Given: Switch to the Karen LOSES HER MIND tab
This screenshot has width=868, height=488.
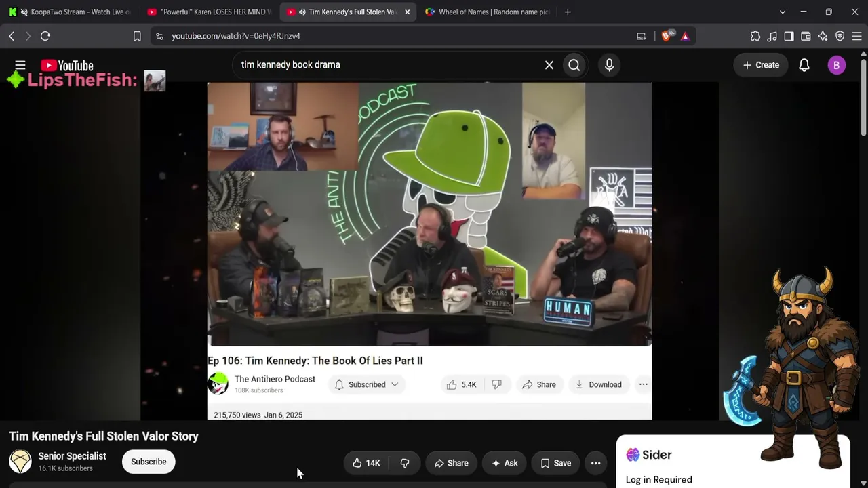Looking at the screenshot, I should click(x=209, y=12).
